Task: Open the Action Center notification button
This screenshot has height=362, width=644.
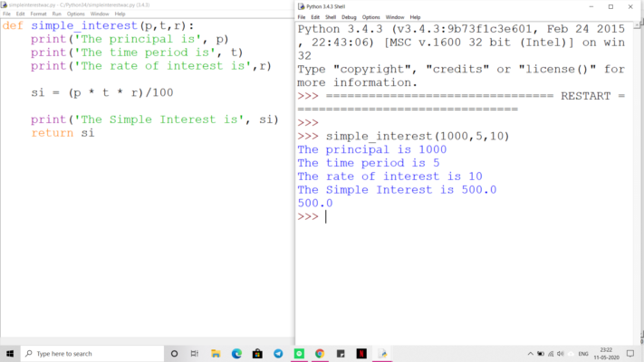Action: 631,353
